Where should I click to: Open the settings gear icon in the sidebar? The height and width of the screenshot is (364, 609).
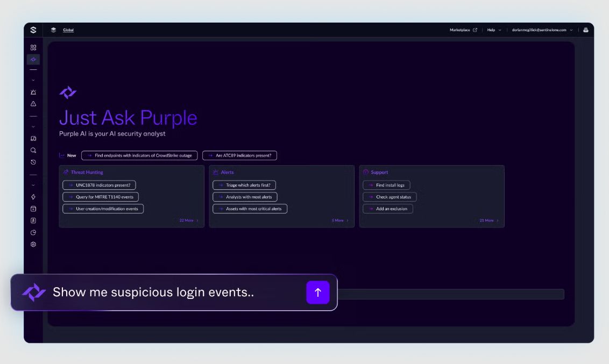[x=33, y=244]
